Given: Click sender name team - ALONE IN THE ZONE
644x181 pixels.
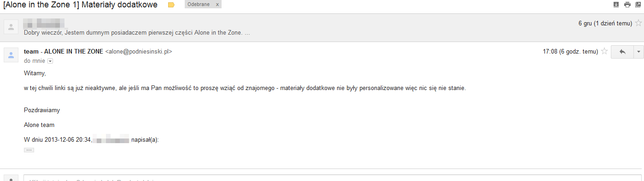Looking at the screenshot, I should point(64,52).
